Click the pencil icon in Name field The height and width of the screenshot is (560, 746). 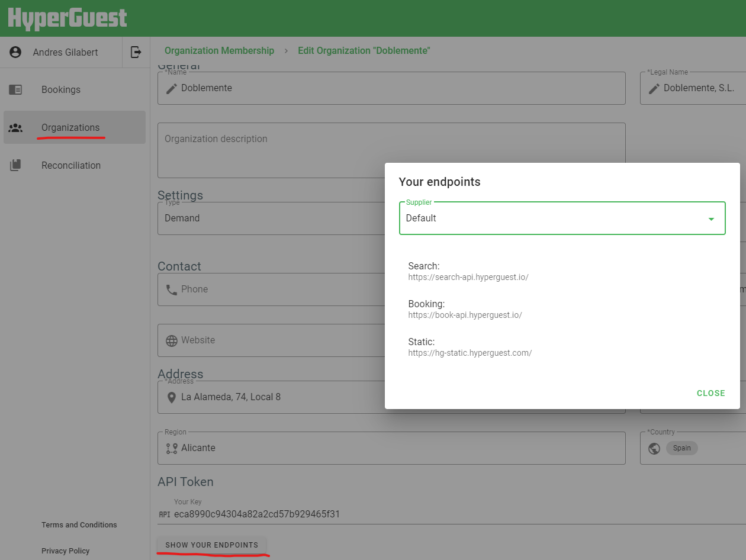(172, 88)
